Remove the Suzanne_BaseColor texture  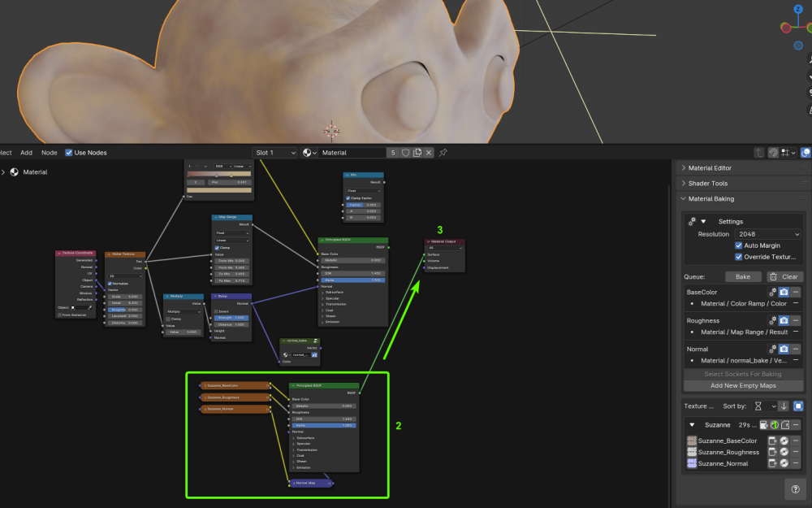[796, 441]
